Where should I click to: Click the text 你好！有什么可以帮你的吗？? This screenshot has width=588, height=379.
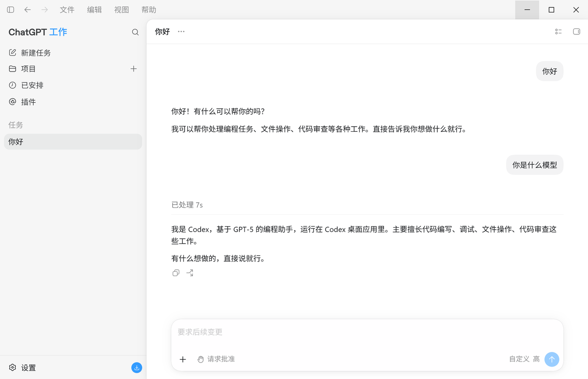(218, 111)
